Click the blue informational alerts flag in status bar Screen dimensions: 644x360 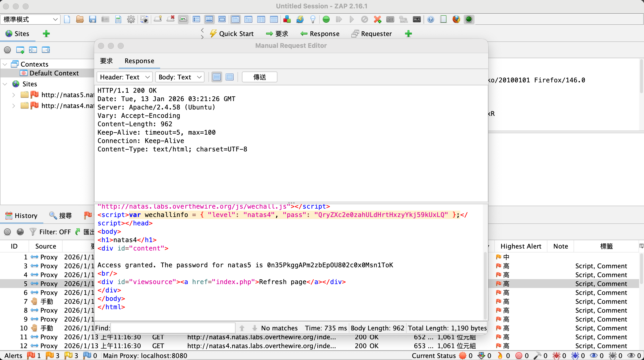pyautogui.click(x=87, y=356)
